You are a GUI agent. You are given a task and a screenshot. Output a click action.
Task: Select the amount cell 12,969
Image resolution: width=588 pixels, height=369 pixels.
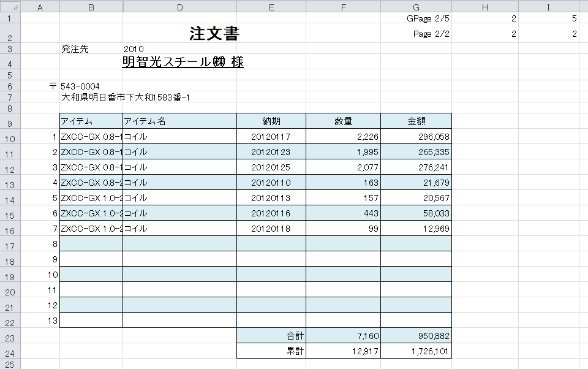(x=416, y=228)
